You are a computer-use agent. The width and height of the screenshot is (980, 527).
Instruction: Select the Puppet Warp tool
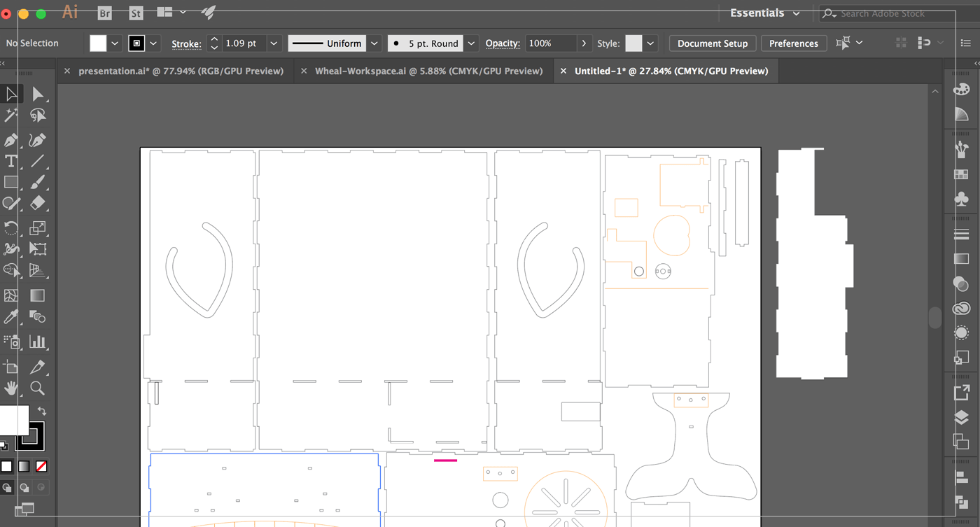[11, 248]
